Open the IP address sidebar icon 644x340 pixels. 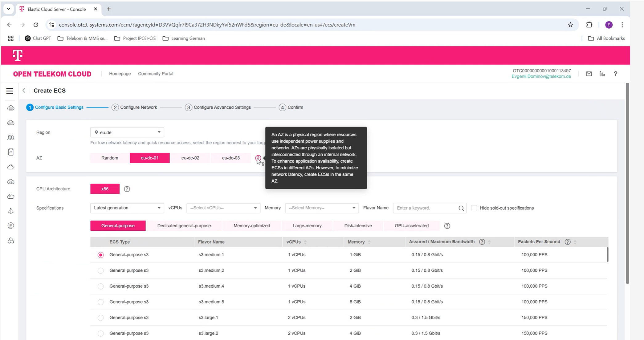[11, 226]
